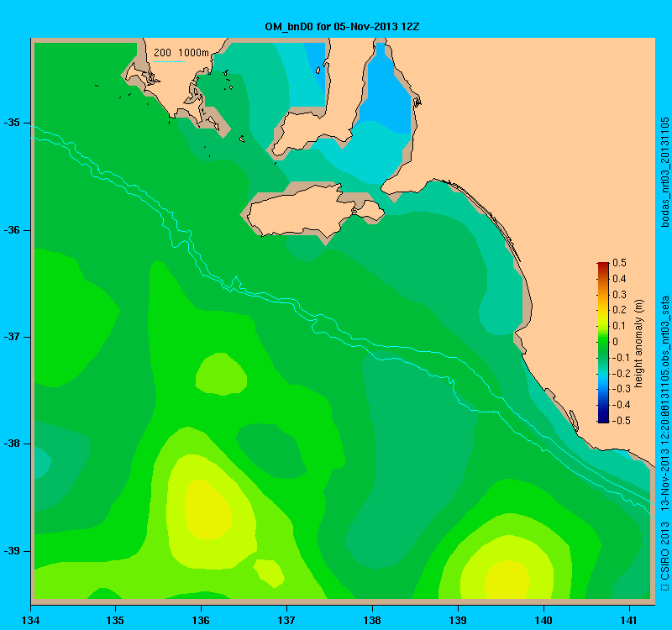Select latitude label -36 on left axis
The width and height of the screenshot is (672, 630).
[12, 230]
